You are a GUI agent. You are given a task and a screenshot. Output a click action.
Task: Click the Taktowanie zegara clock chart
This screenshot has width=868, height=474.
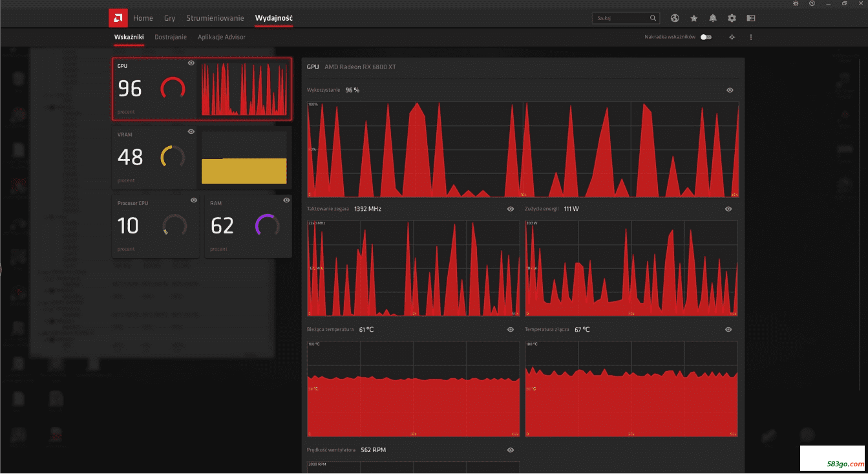pos(413,268)
